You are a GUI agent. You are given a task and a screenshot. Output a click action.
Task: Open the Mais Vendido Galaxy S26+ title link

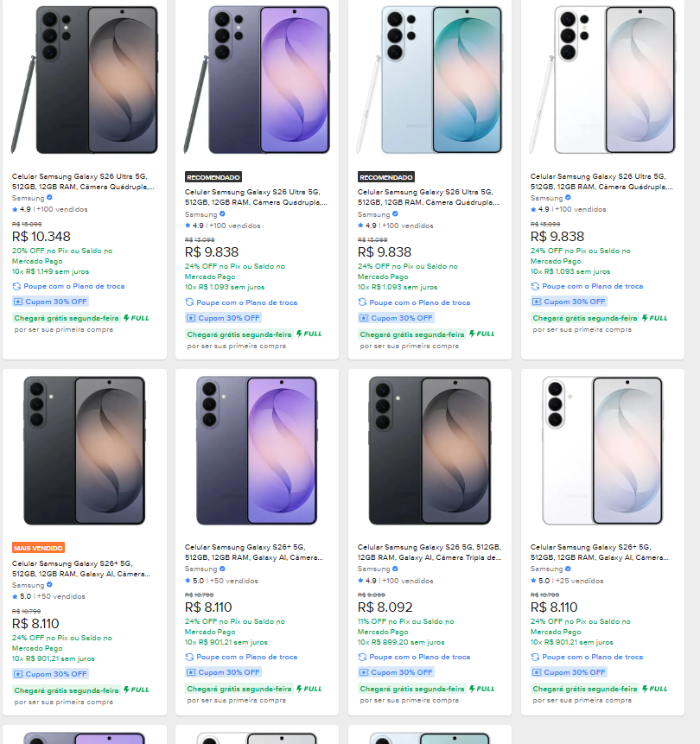tap(80, 569)
